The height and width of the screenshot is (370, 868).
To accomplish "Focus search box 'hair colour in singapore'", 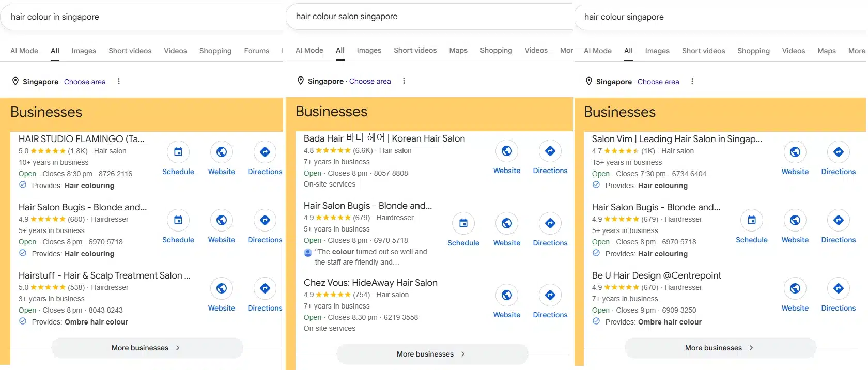I will 142,17.
